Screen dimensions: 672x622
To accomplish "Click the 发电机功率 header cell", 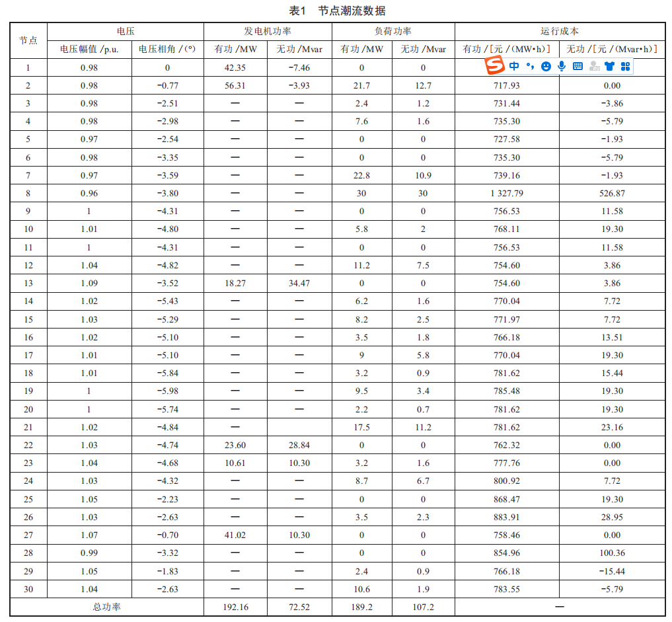I will coord(267,32).
